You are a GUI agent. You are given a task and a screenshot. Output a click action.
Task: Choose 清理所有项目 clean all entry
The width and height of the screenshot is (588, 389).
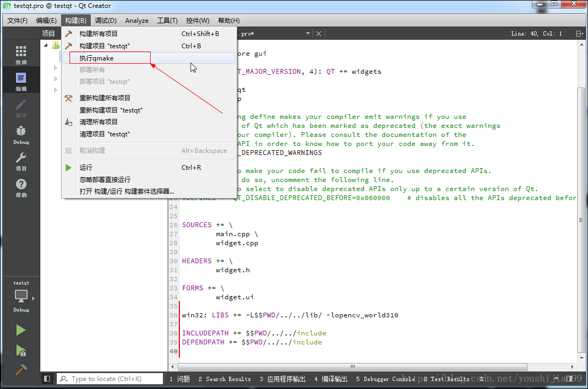point(149,122)
